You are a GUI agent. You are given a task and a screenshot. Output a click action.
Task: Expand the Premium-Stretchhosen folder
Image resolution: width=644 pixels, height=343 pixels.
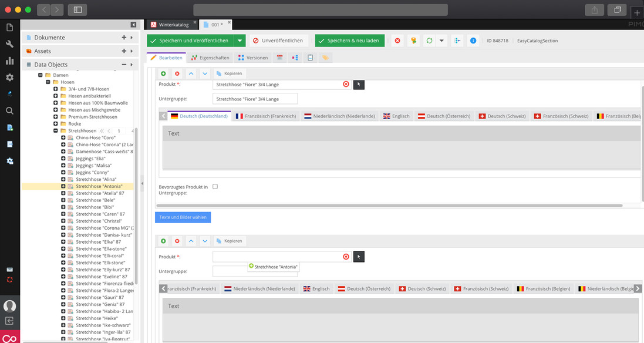[x=56, y=117]
